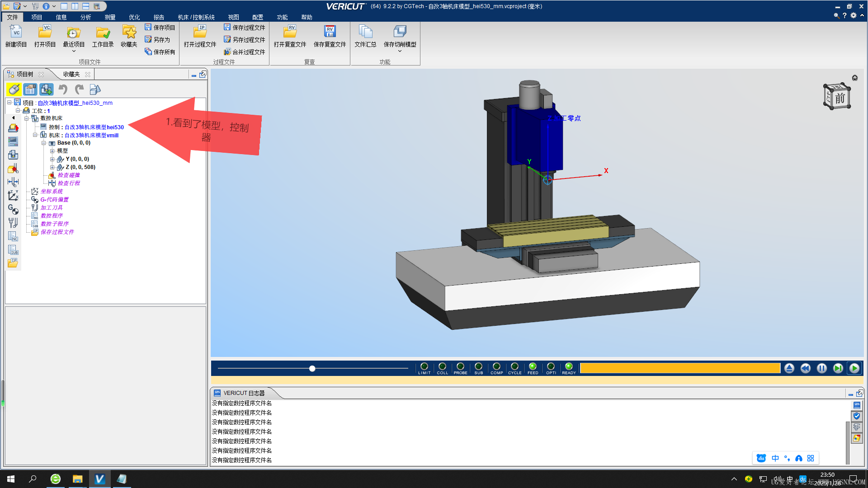This screenshot has width=868, height=488.
Task: Switch to the 收藏夹 panel tab
Action: pyautogui.click(x=71, y=74)
